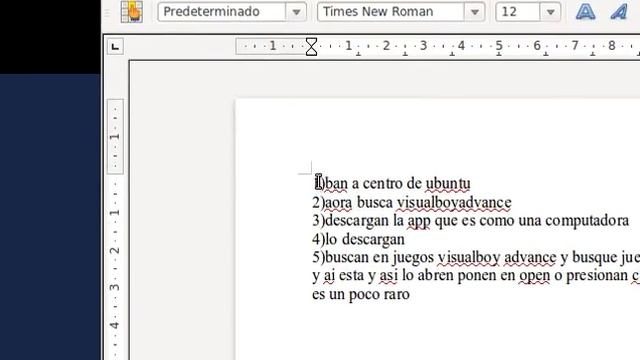Click the underlined word "ubuntu"
The height and width of the screenshot is (360, 640).
448,183
